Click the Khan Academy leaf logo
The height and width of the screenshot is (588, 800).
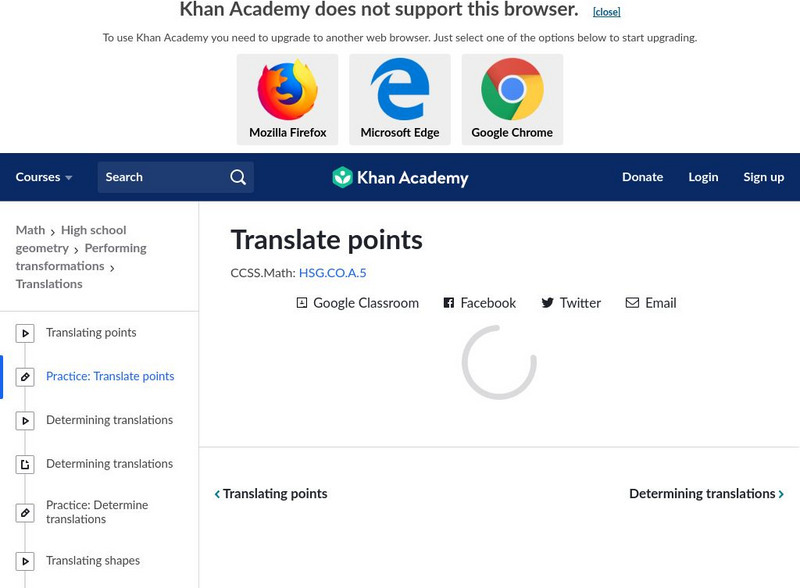pos(343,178)
